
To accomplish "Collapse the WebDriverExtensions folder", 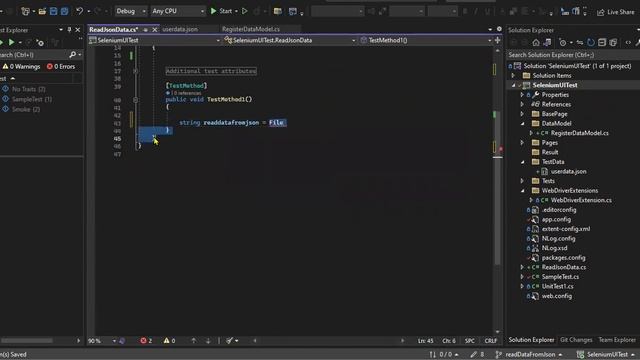I will [x=522, y=191].
